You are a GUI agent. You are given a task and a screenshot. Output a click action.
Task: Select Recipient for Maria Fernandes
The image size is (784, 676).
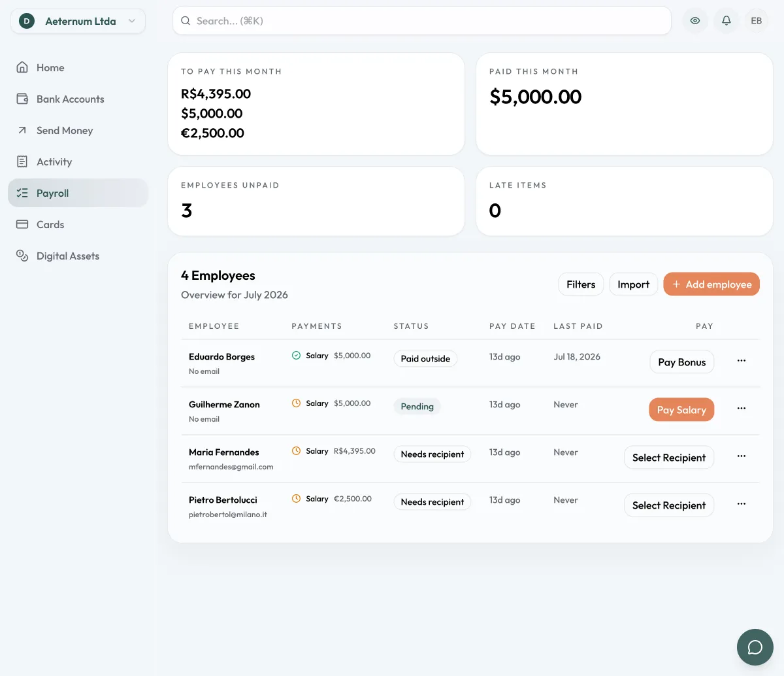tap(669, 458)
